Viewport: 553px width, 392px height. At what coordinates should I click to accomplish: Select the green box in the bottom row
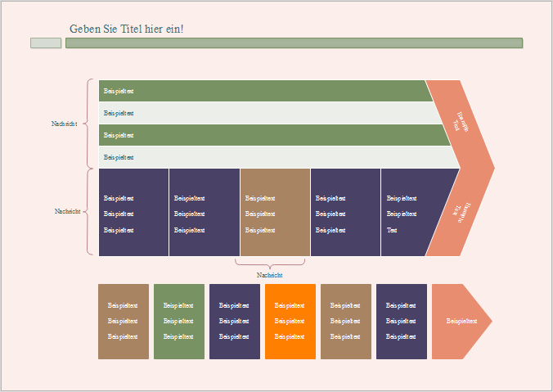point(179,322)
